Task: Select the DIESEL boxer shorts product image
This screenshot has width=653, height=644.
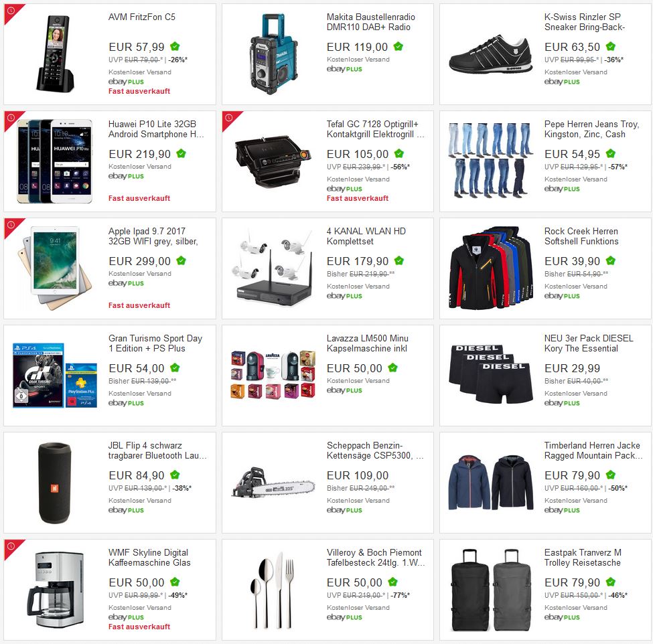Action: tap(490, 374)
